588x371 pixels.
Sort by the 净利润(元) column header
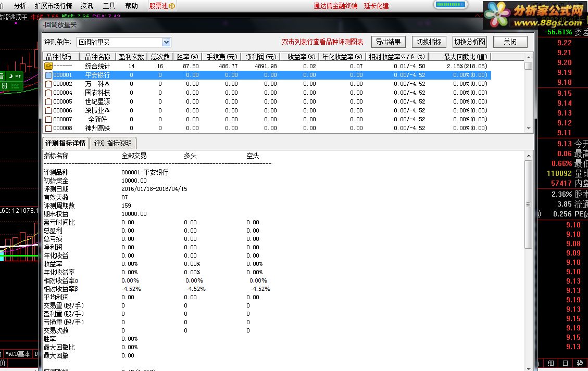click(x=260, y=57)
